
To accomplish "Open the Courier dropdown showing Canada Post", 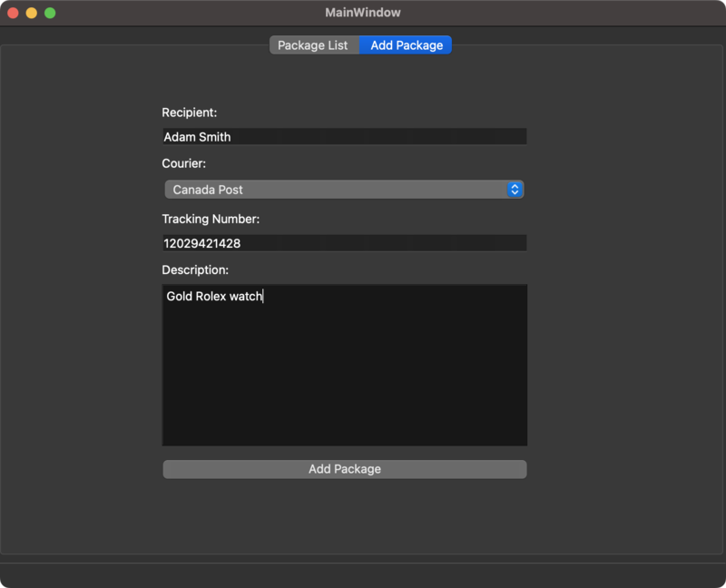I will [x=336, y=190].
